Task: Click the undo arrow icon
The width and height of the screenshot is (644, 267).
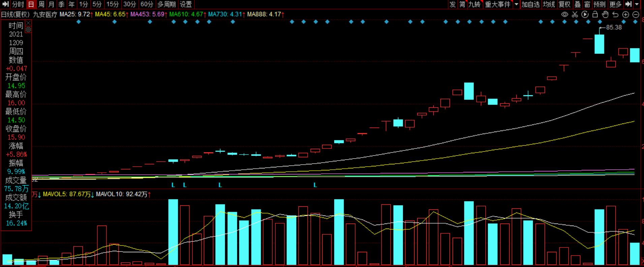Action: pyautogui.click(x=615, y=14)
